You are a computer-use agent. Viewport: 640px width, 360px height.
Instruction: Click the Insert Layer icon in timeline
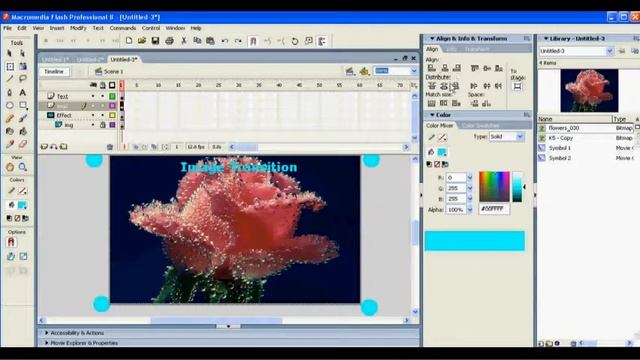44,147
